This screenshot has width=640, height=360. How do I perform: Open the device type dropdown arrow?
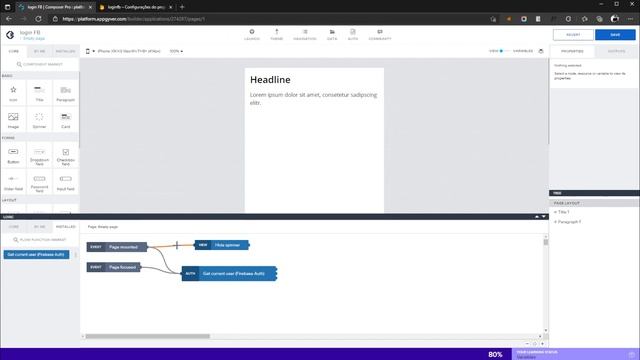tap(93, 51)
